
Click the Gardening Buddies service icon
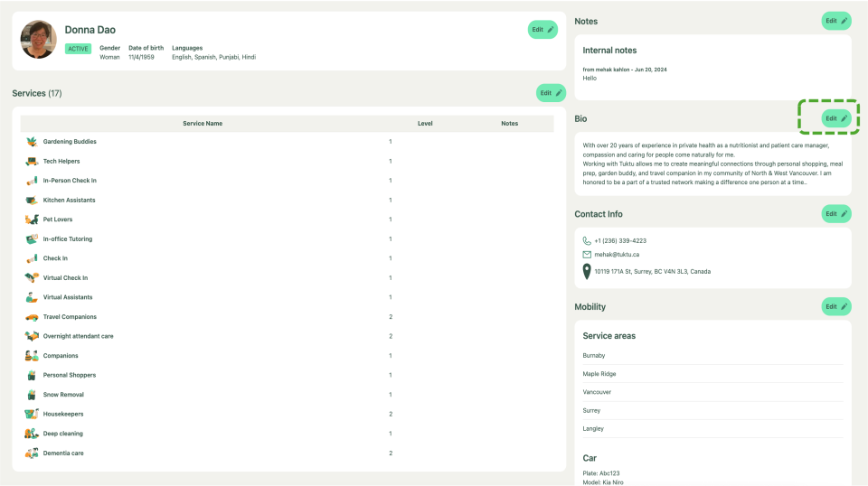click(32, 142)
